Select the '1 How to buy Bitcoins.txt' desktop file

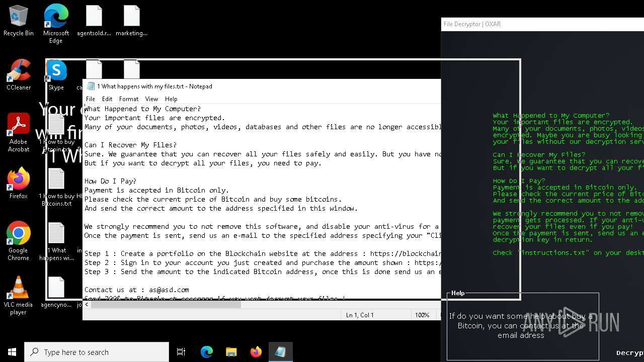click(x=56, y=187)
